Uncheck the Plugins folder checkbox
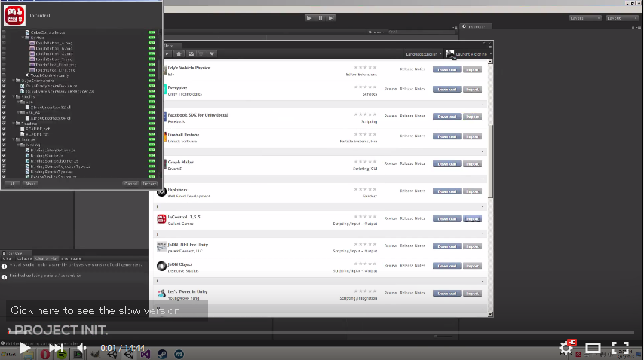The height and width of the screenshot is (360, 644). click(x=4, y=96)
